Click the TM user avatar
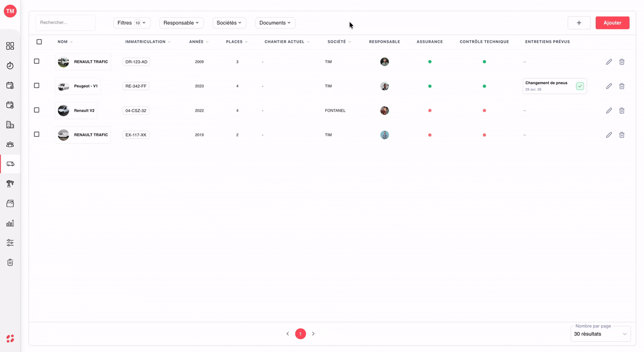Viewport: 644px width, 352px height. [10, 11]
